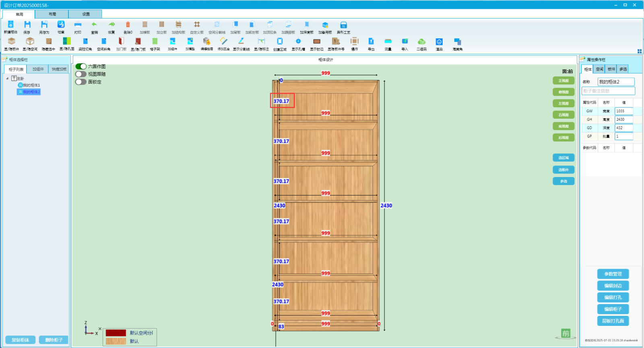
Task: Turn off the 六面作图 toggle
Action: click(81, 66)
